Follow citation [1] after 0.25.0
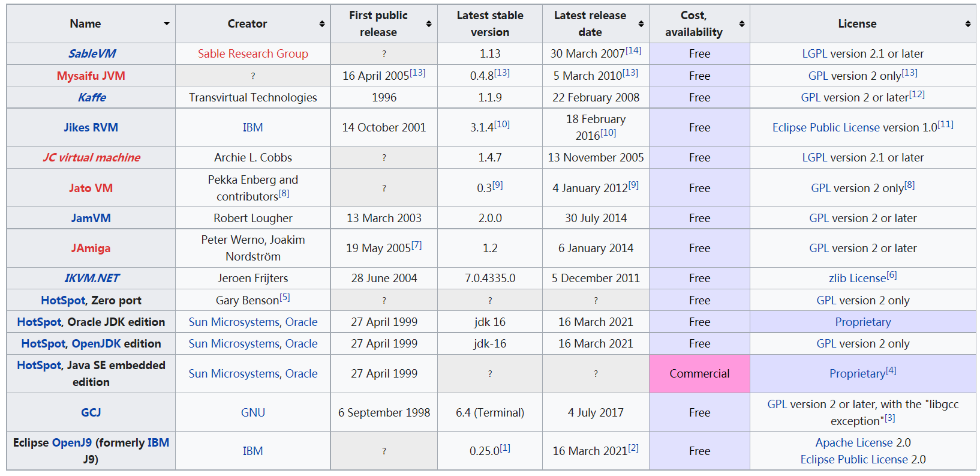Viewport: 980px width, 476px height. point(505,448)
